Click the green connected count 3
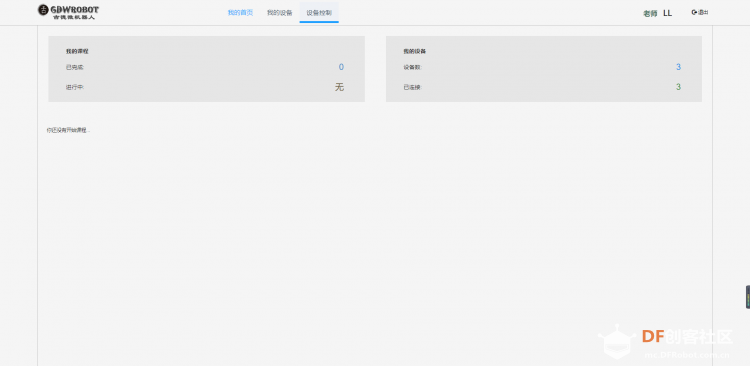Screen dimensions: 750x366 click(678, 87)
